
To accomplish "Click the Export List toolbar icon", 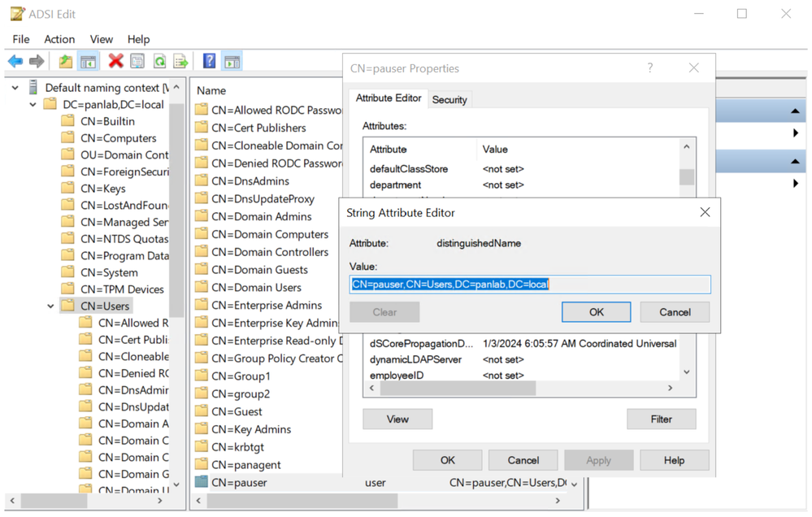I will coord(180,61).
